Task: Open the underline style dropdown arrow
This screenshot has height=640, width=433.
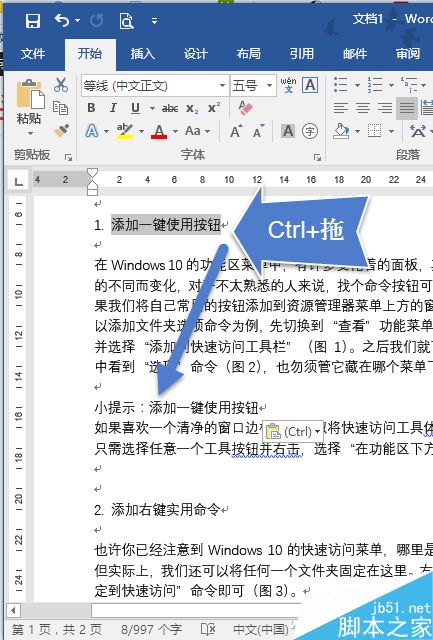Action: coord(152,108)
